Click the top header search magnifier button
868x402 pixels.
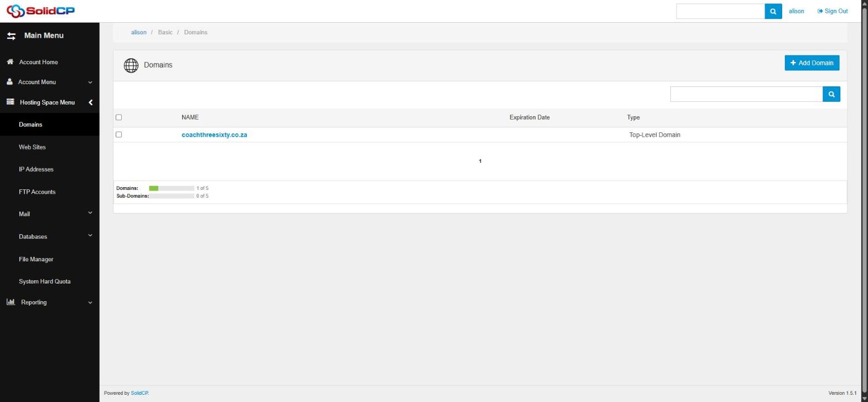pyautogui.click(x=773, y=11)
